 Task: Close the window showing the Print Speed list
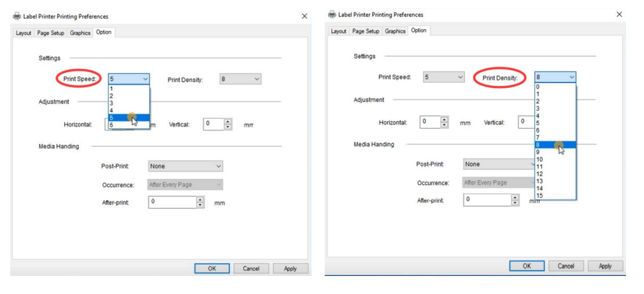[x=304, y=16]
